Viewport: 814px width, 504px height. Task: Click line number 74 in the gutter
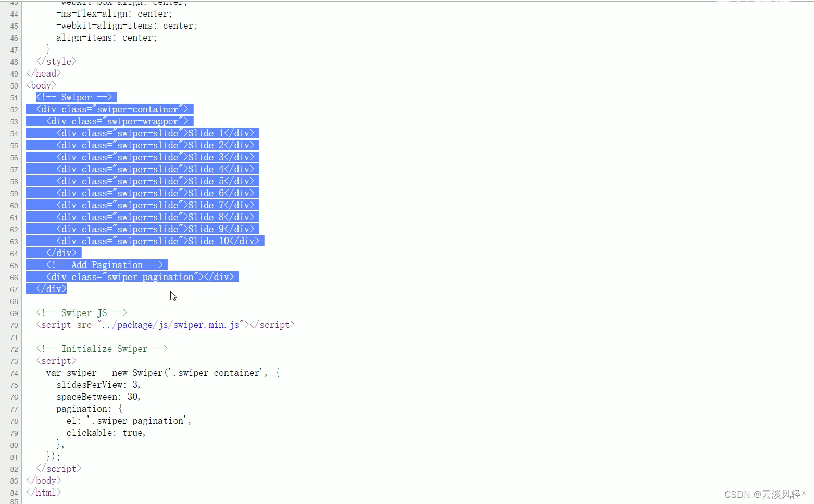14,373
